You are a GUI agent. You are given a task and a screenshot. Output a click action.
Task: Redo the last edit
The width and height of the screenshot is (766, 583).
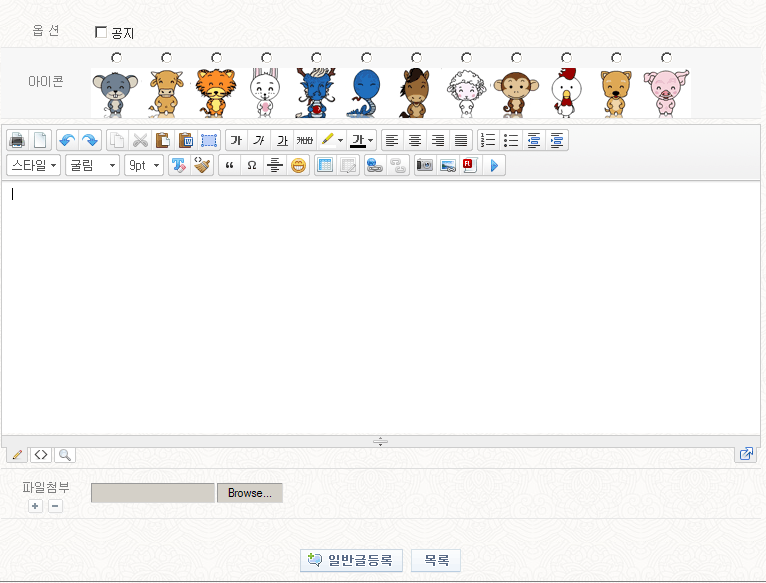(90, 141)
